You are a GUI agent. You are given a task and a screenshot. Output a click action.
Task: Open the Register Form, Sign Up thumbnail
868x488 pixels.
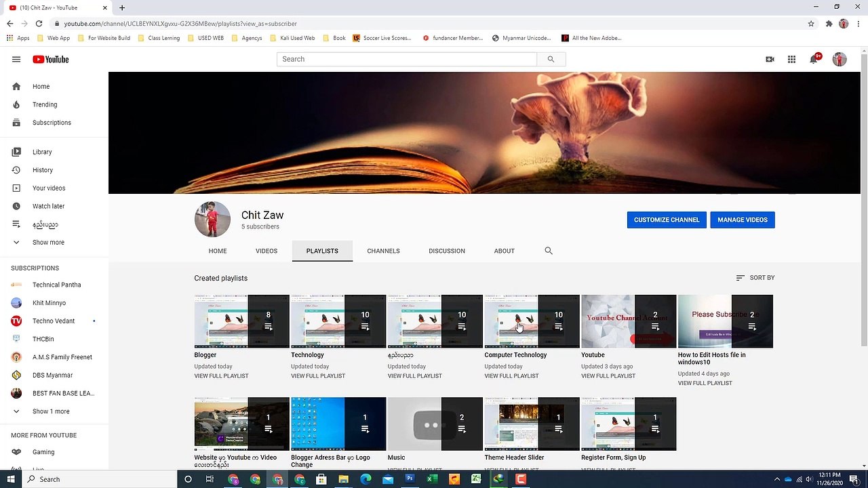[629, 424]
